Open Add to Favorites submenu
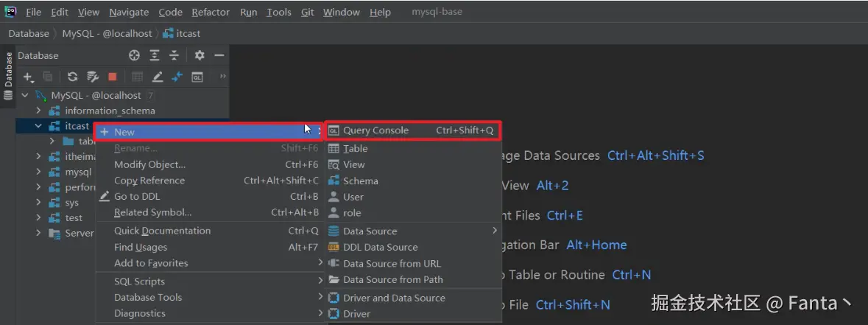This screenshot has width=868, height=325. [x=211, y=263]
